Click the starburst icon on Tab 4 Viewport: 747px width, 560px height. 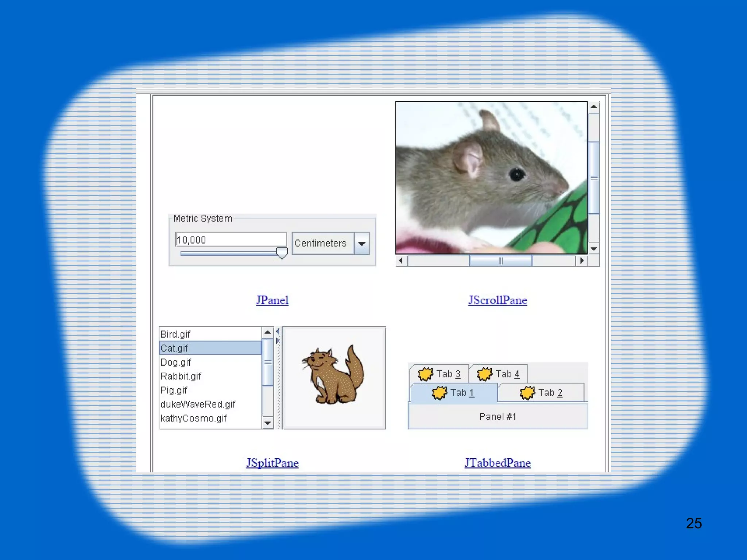484,374
